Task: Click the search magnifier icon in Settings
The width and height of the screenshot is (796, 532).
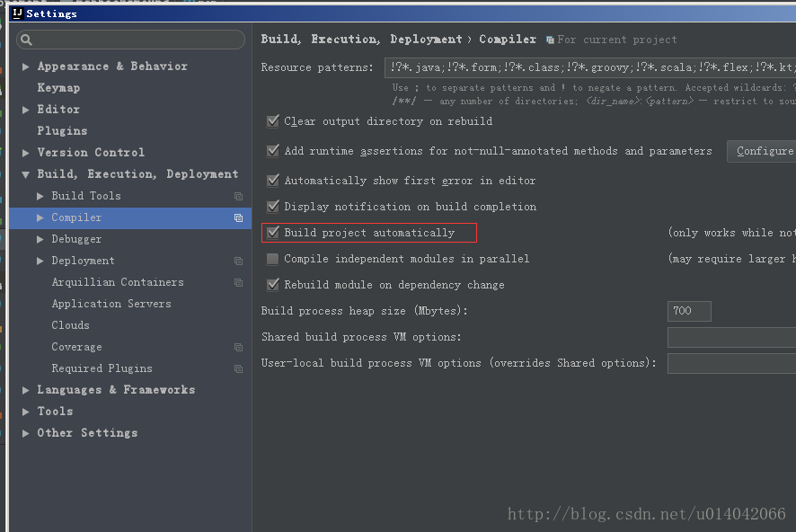Action: pos(26,40)
